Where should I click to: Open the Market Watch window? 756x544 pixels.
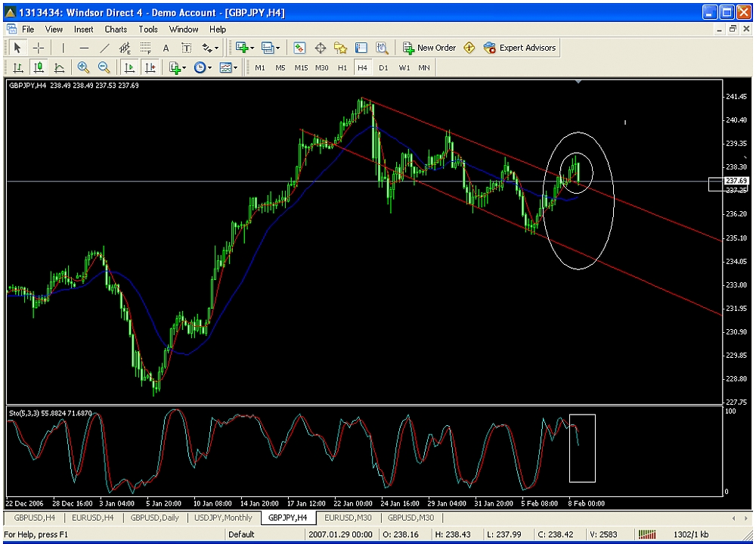[x=300, y=48]
